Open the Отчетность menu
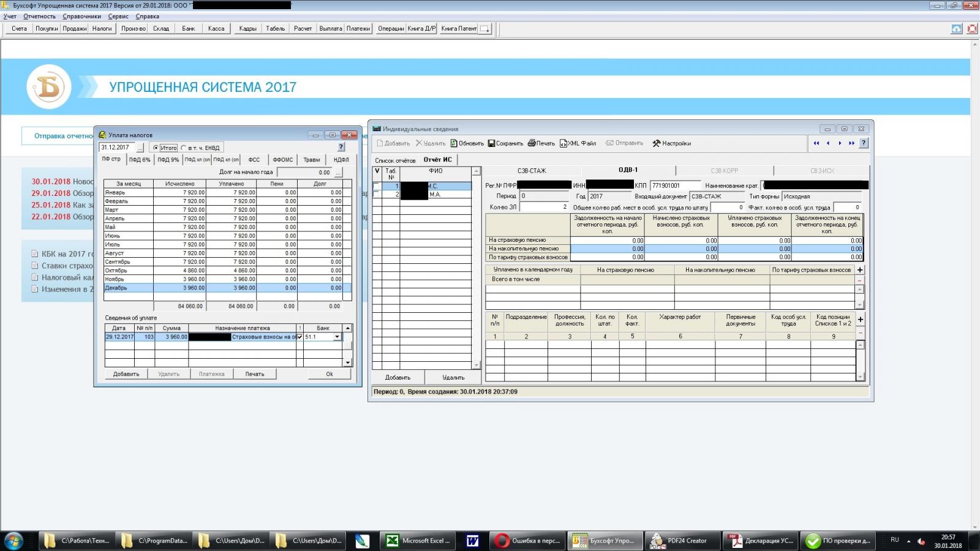The width and height of the screenshot is (980, 551). pos(39,17)
